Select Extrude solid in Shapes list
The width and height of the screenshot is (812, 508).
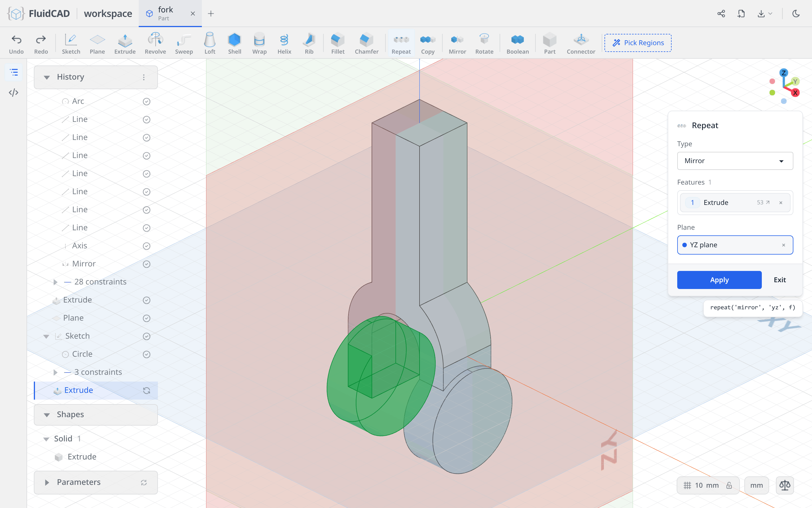click(81, 457)
